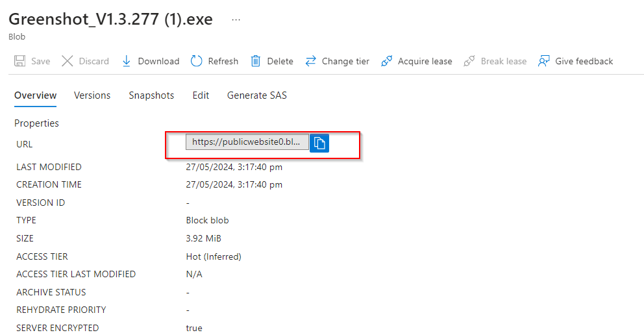Click the N/A access tier modified value
Image resolution: width=644 pixels, height=335 pixels.
[194, 274]
